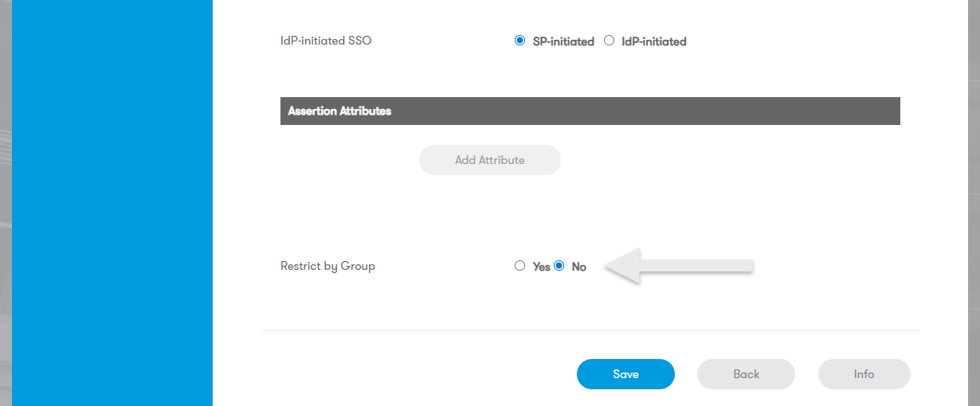Go back using the Back button
This screenshot has height=406, width=980.
pos(746,374)
